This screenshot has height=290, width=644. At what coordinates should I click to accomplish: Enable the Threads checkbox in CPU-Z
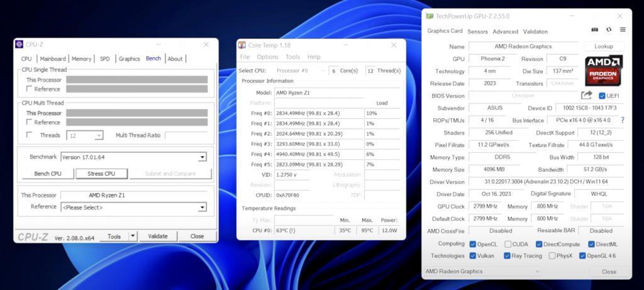point(29,135)
